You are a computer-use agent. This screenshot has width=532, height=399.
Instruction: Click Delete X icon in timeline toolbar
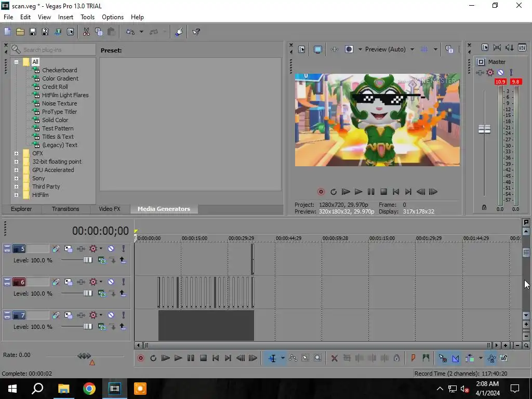click(x=334, y=358)
